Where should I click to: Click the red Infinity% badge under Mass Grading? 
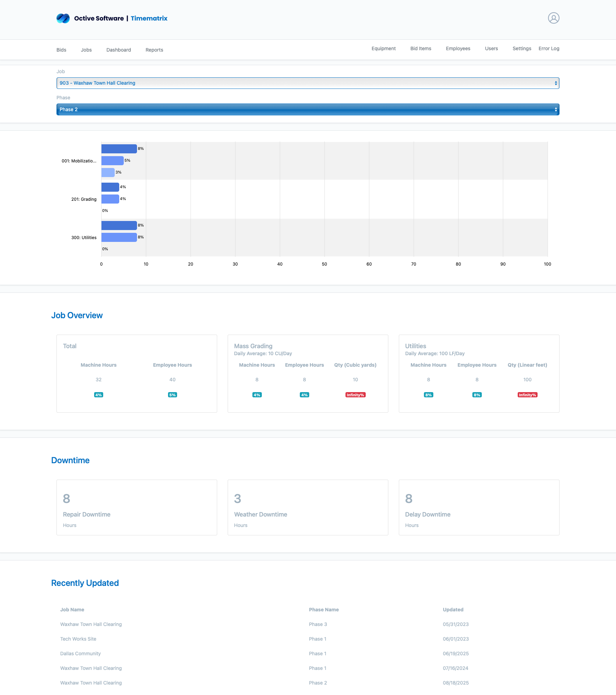pyautogui.click(x=355, y=395)
